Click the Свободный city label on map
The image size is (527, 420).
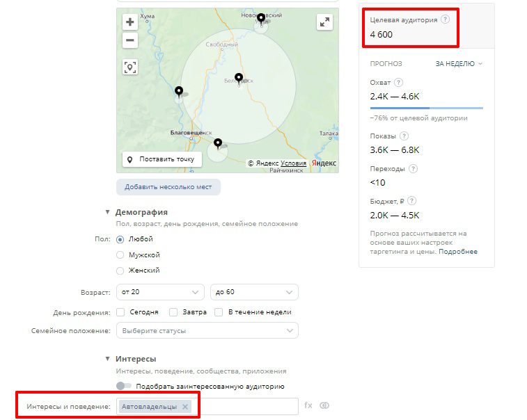pos(222,45)
